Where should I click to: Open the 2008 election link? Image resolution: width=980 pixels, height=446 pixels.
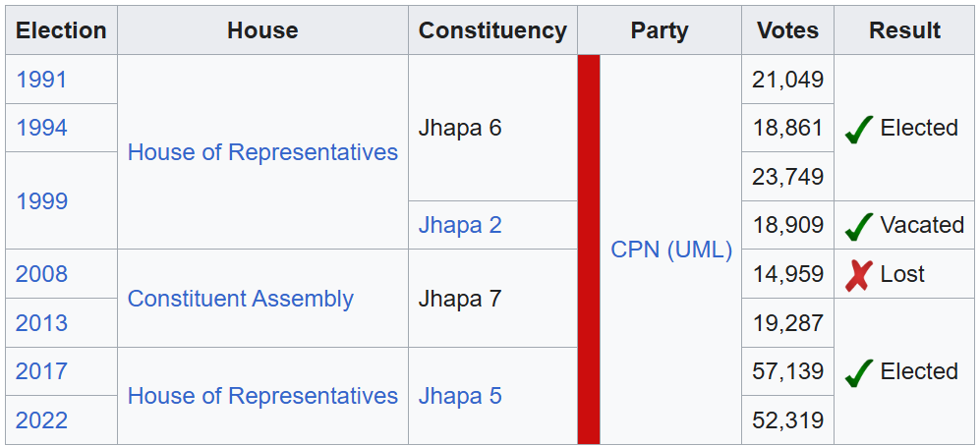tap(41, 274)
